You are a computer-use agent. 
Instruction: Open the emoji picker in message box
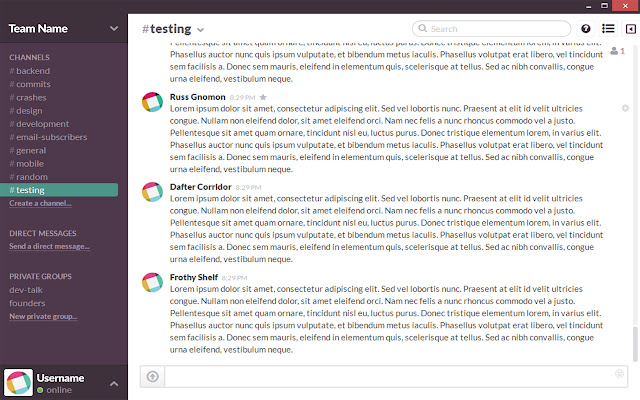pos(619,374)
